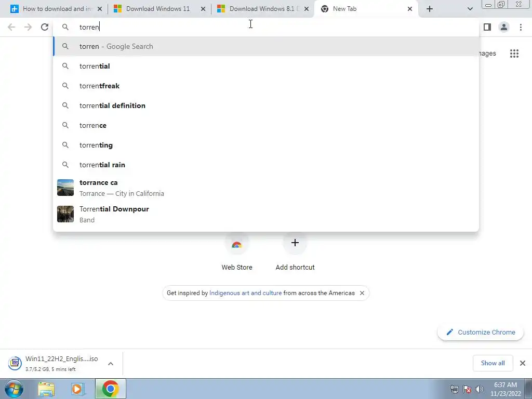532x399 pixels.
Task: Reload the page with the refresh icon
Action: pos(45,27)
